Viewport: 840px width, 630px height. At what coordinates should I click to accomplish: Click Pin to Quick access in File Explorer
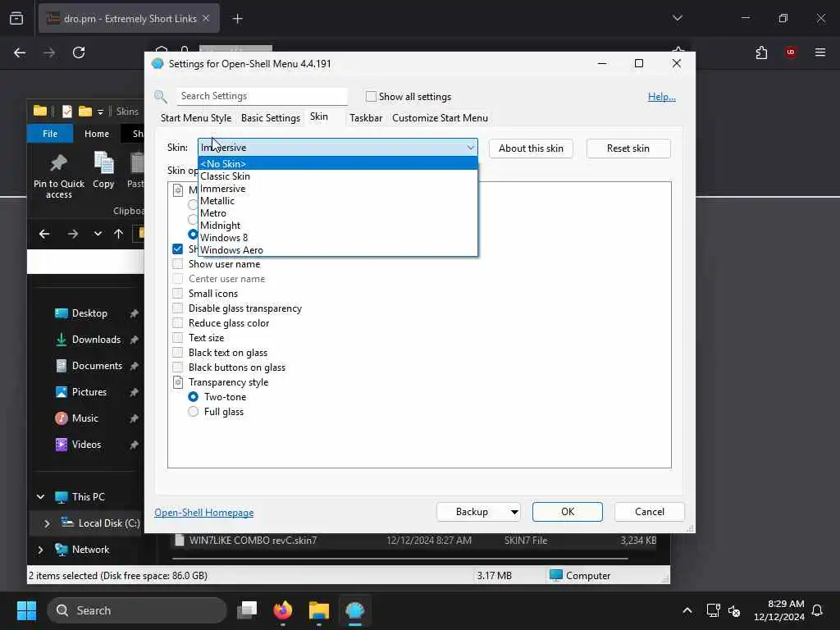[x=59, y=176]
